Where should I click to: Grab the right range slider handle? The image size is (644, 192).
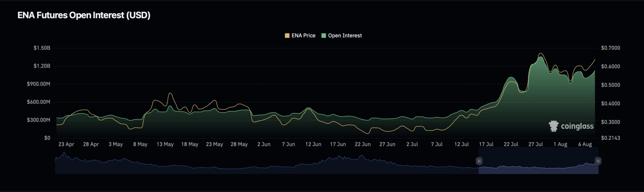click(x=598, y=161)
